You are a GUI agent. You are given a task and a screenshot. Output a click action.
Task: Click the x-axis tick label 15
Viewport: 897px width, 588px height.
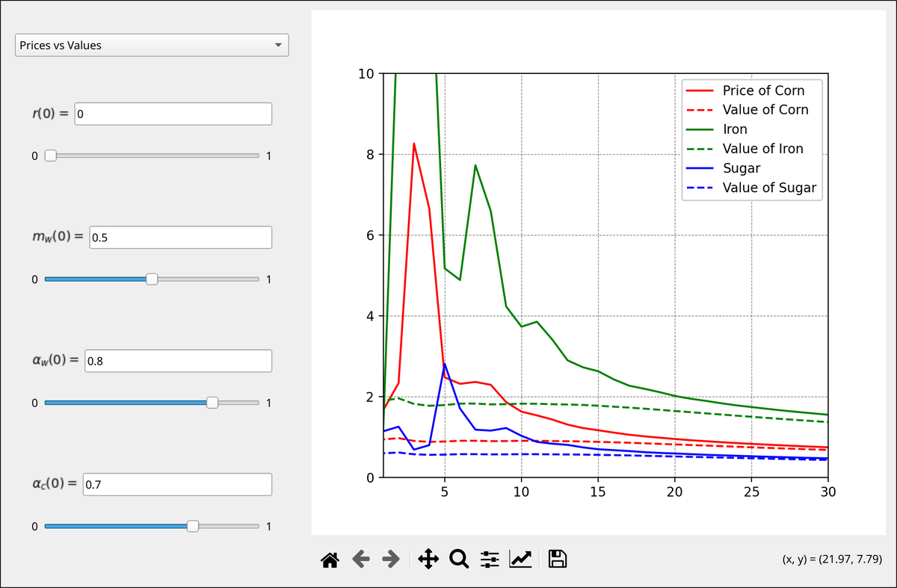[598, 492]
